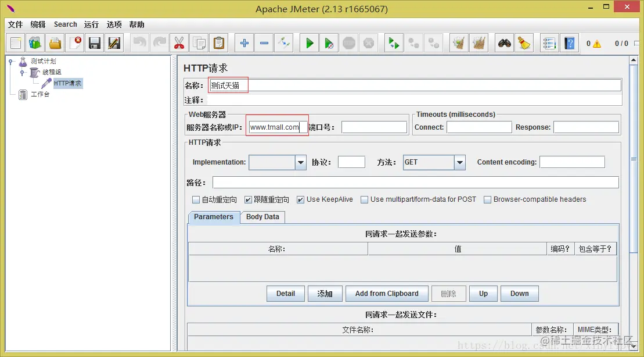Enable the 自动重定向 checkbox

[196, 200]
